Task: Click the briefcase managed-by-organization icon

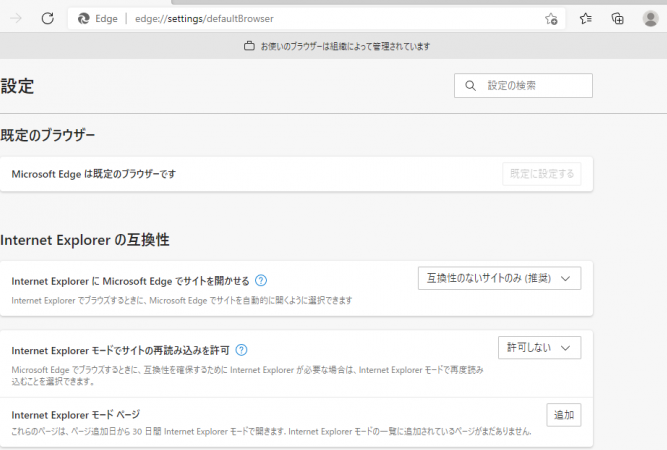Action: coord(249,46)
